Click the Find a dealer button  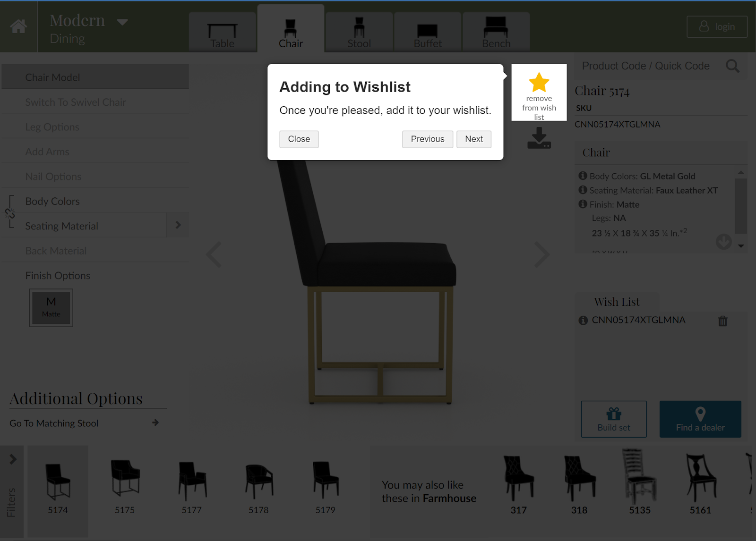tap(700, 419)
